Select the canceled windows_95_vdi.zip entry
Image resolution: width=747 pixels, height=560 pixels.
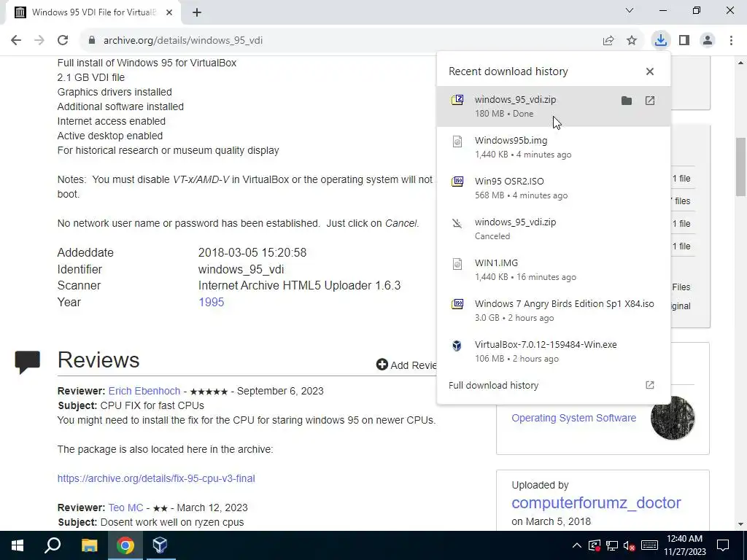coord(554,229)
